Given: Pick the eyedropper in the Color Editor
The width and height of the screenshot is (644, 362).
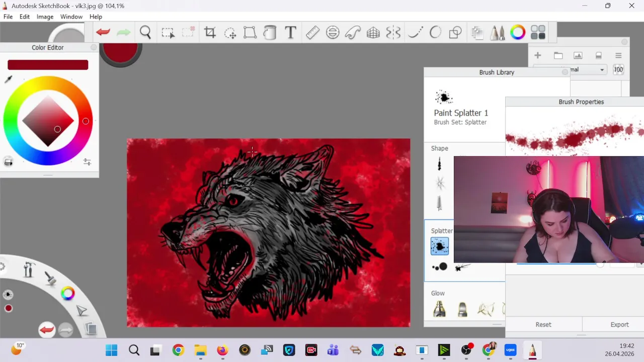Looking at the screenshot, I should coord(9,79).
